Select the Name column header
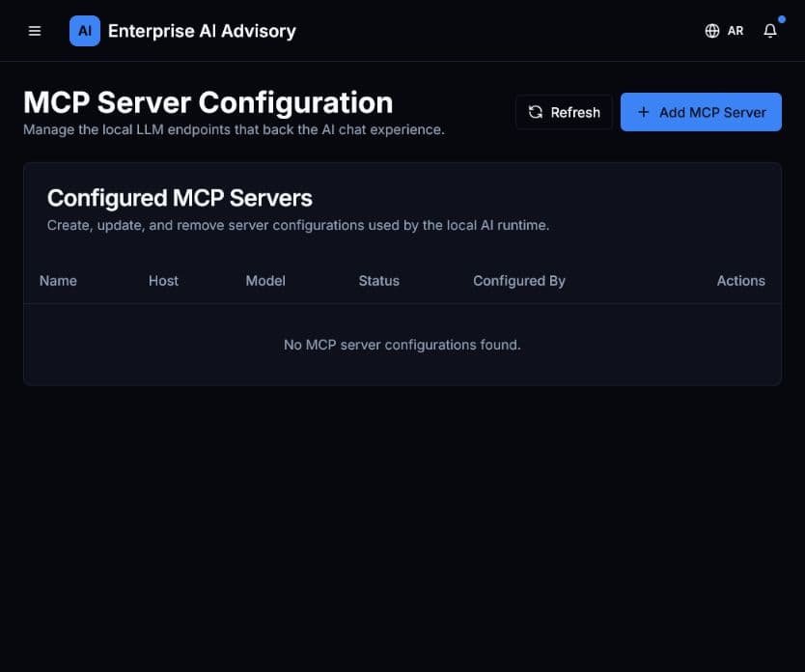Image resolution: width=805 pixels, height=672 pixels. (x=58, y=281)
